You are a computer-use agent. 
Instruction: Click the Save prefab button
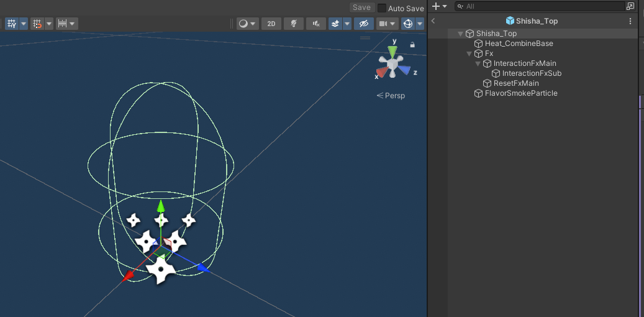(x=362, y=7)
